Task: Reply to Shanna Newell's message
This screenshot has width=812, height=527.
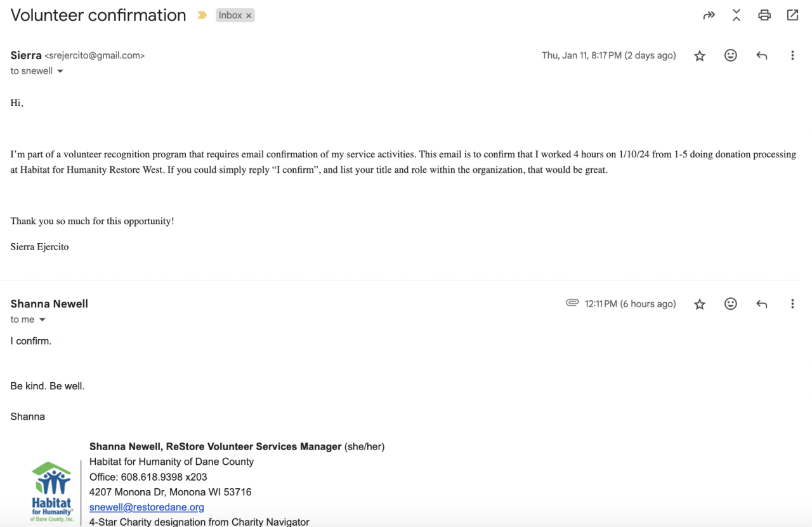Action: point(762,304)
